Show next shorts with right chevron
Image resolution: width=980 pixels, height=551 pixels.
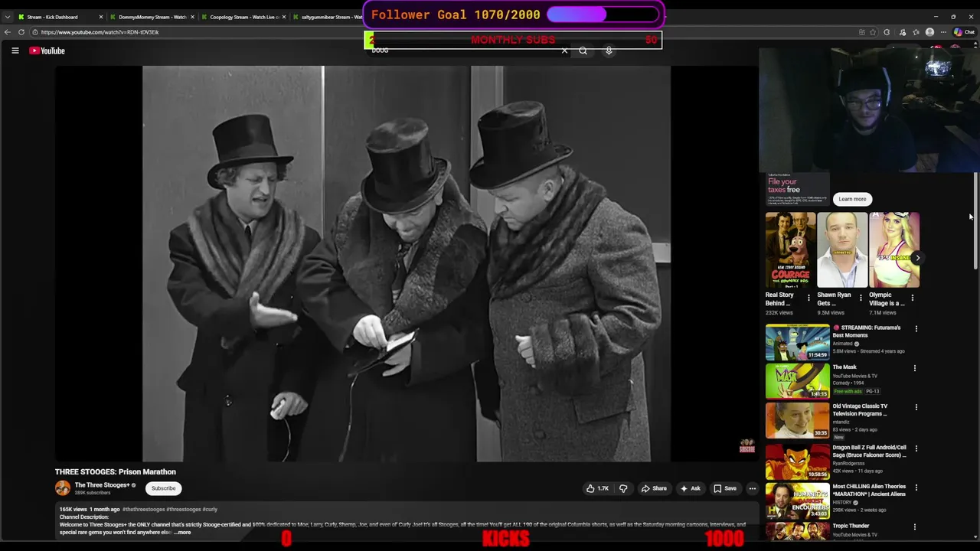(917, 258)
